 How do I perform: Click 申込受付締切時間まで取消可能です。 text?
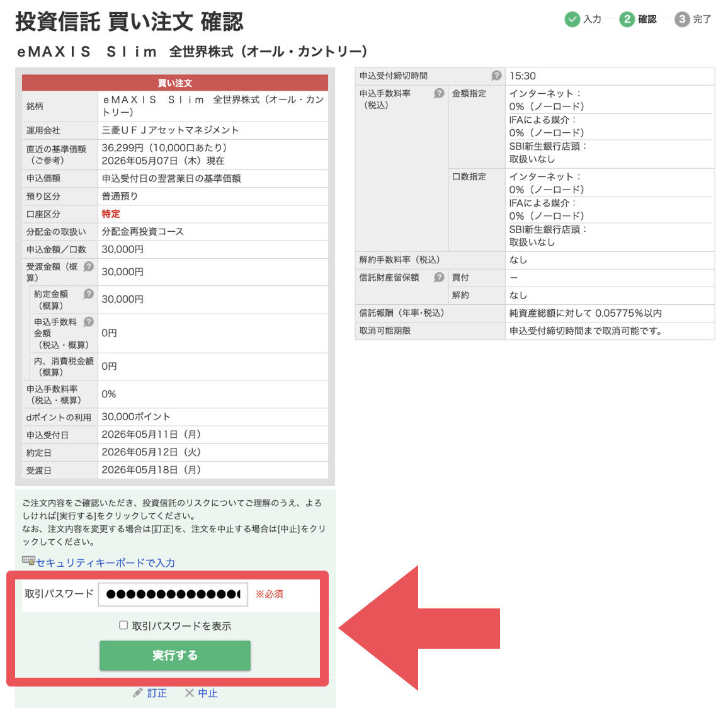pyautogui.click(x=586, y=331)
